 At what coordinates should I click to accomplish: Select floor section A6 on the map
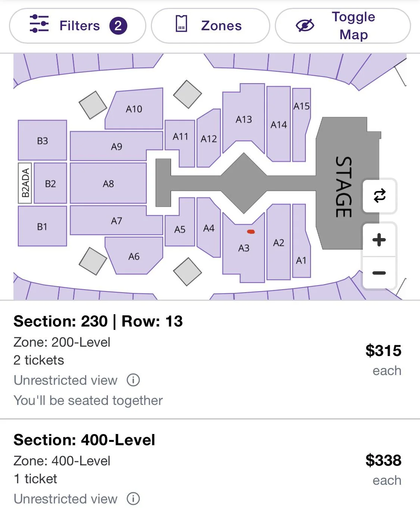coord(134,256)
